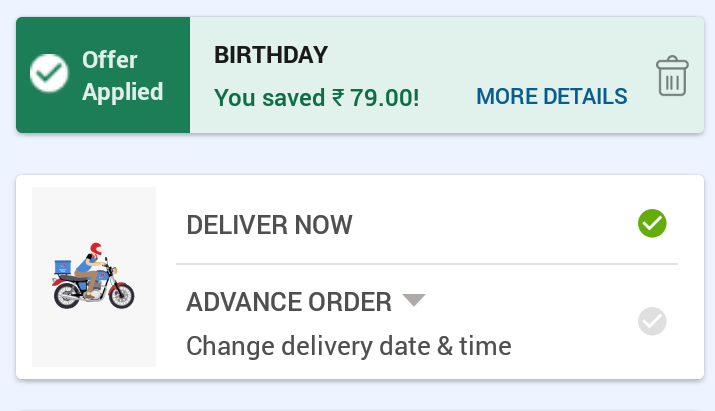The image size is (715, 411).
Task: Tap the motorcycle's front wheel in the image
Action: pos(121,296)
